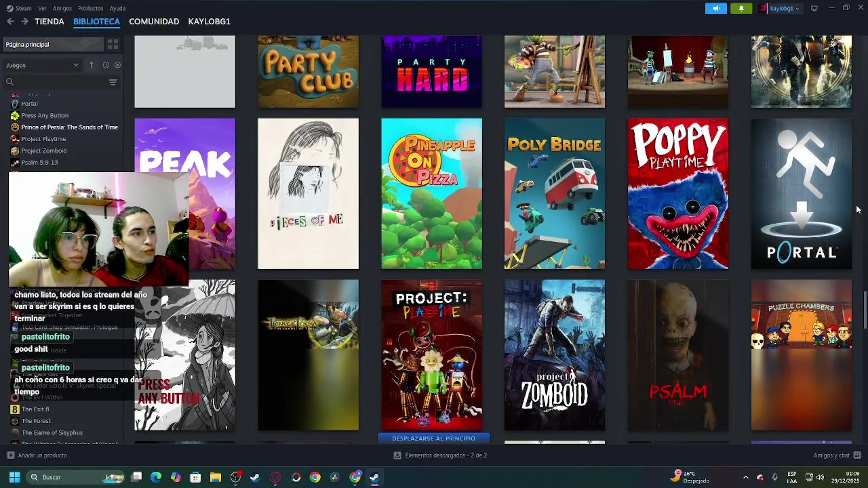Screen dimensions: 868x488
Task: Open Poly Bridge game cover
Action: (x=555, y=194)
